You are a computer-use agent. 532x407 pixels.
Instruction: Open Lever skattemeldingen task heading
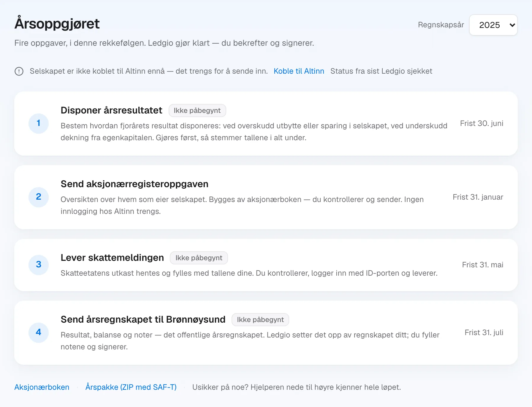click(112, 258)
